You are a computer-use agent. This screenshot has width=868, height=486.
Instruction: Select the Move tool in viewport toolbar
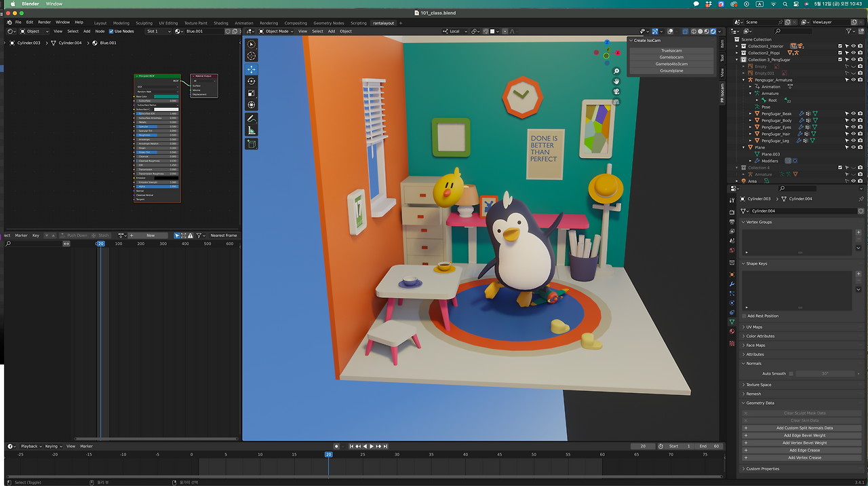(252, 69)
